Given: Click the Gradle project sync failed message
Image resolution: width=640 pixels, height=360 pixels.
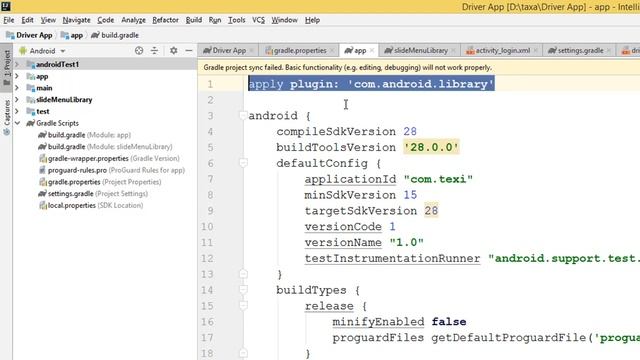Looking at the screenshot, I should click(347, 68).
